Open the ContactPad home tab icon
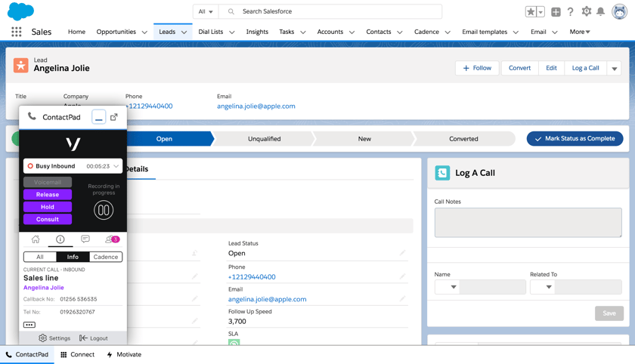The height and width of the screenshot is (364, 635). tap(36, 239)
